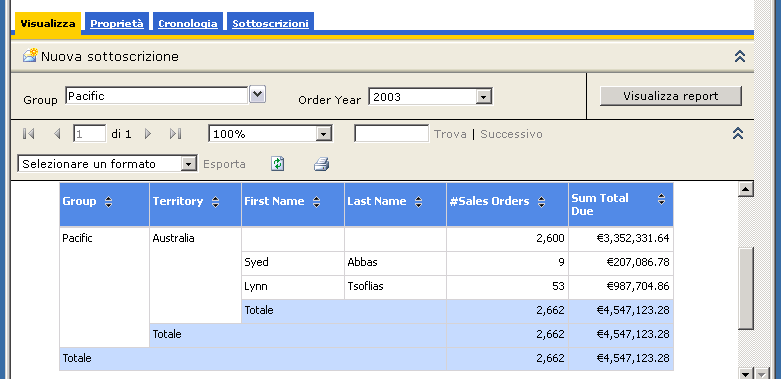Open the zoom level 100% dropdown
The width and height of the screenshot is (781, 379).
coord(324,134)
